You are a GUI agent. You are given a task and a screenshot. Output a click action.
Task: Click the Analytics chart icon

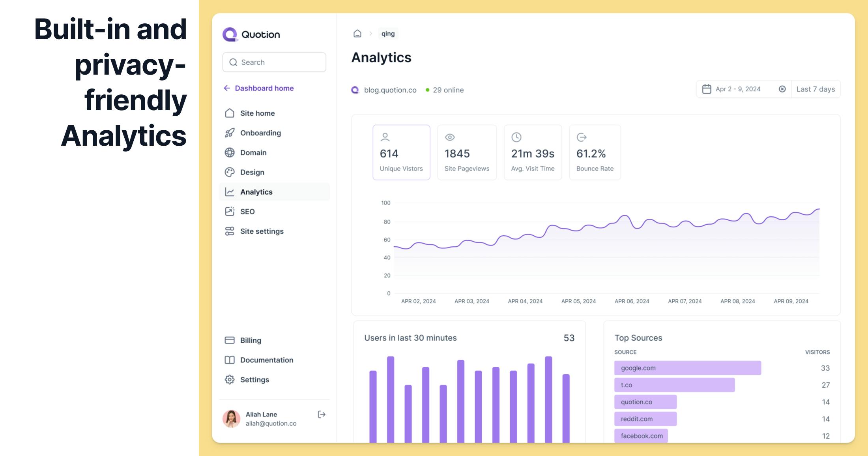coord(230,192)
